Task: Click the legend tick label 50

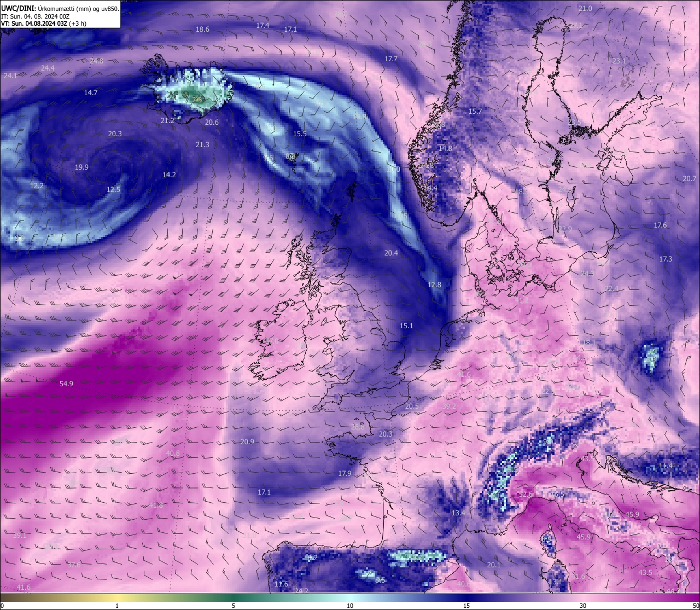Action: tap(696, 606)
